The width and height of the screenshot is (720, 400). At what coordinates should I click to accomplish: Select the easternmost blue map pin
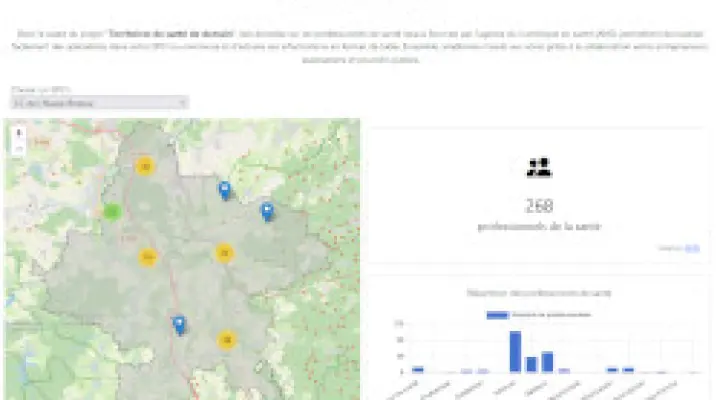point(267,210)
